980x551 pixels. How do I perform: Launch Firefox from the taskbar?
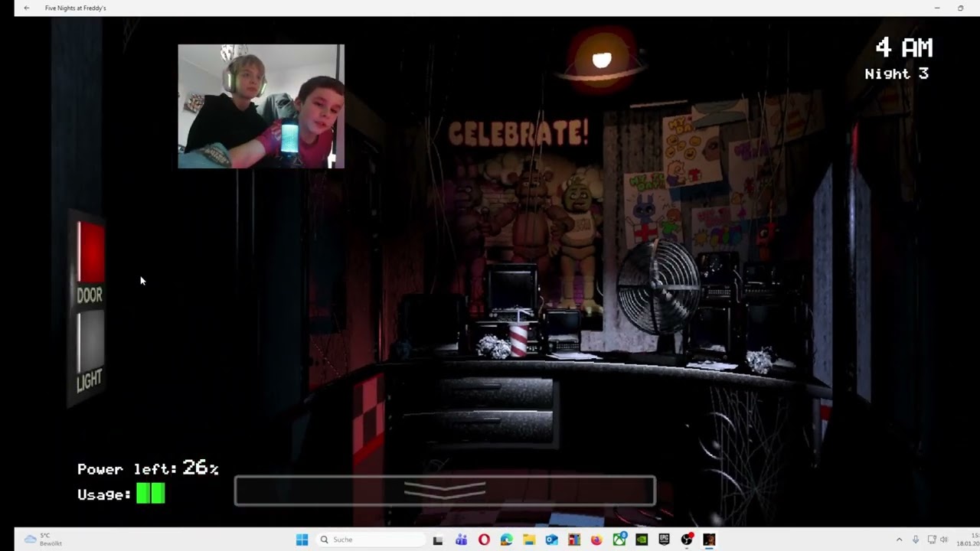596,540
